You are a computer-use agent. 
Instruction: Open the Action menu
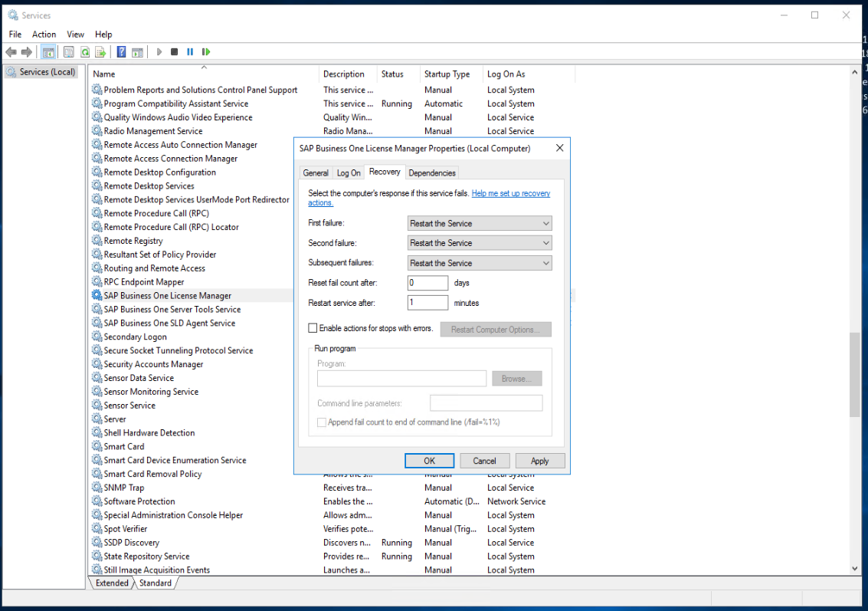[44, 34]
